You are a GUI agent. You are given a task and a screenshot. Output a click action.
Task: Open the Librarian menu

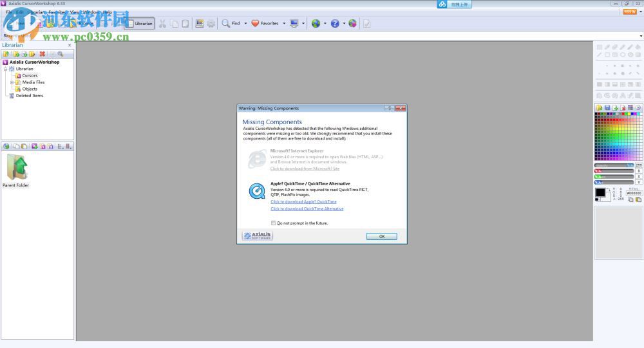(36, 12)
